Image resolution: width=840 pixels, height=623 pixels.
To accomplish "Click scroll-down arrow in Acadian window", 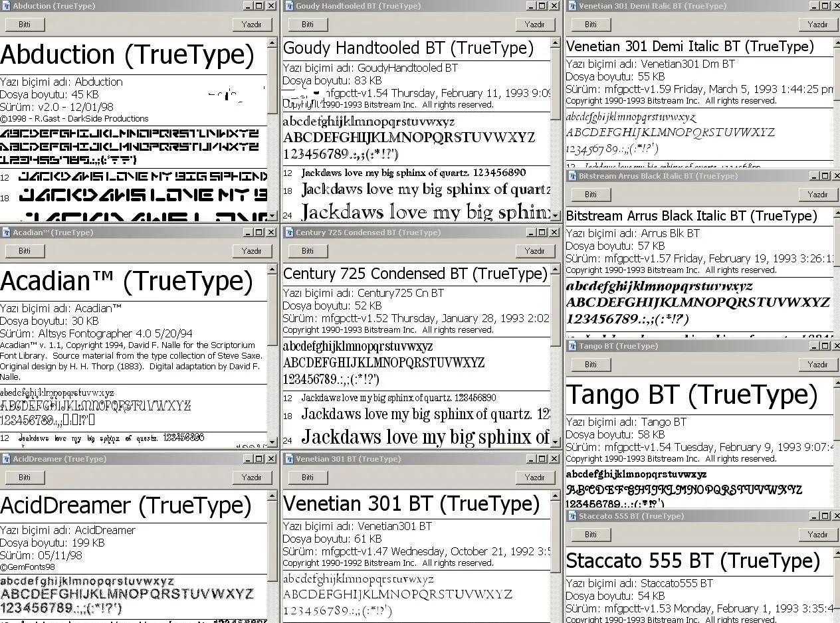I will point(272,442).
